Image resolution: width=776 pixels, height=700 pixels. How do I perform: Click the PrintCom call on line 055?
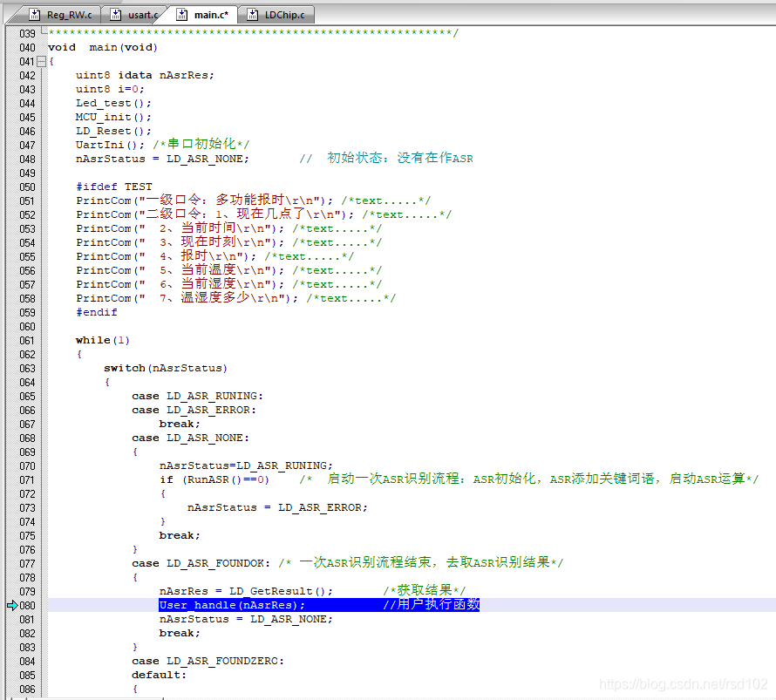click(166, 256)
